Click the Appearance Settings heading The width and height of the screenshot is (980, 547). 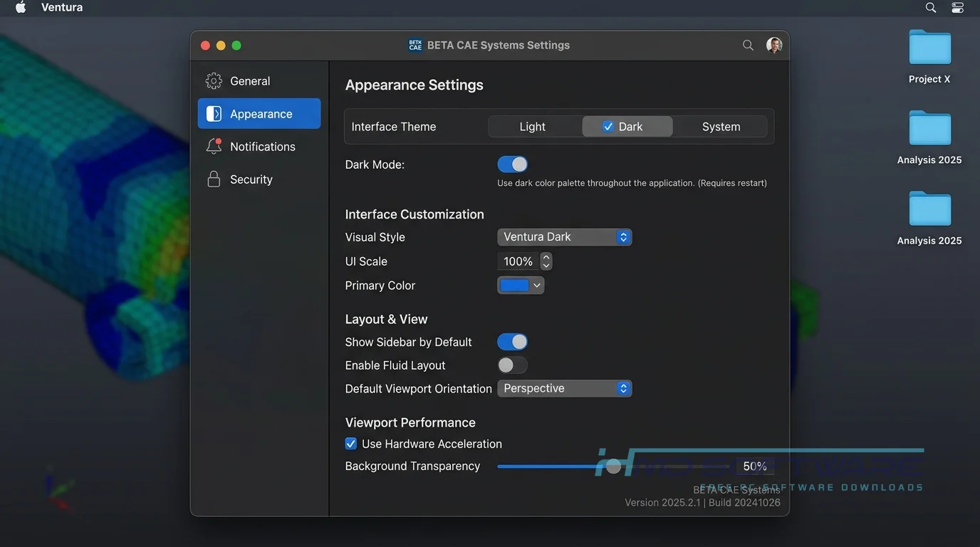pos(415,85)
